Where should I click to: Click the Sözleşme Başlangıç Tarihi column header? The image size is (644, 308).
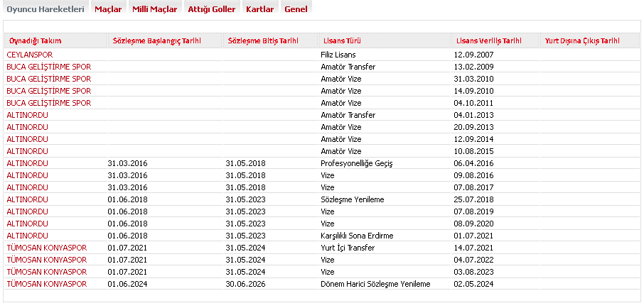156,40
